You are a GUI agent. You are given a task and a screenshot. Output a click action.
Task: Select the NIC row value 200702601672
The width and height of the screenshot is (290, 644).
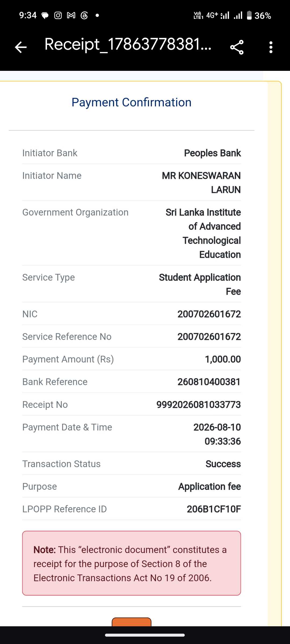tap(209, 314)
